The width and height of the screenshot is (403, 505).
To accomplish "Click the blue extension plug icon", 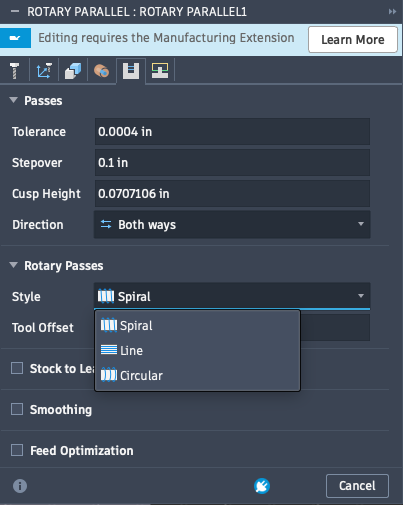I will point(262,486).
